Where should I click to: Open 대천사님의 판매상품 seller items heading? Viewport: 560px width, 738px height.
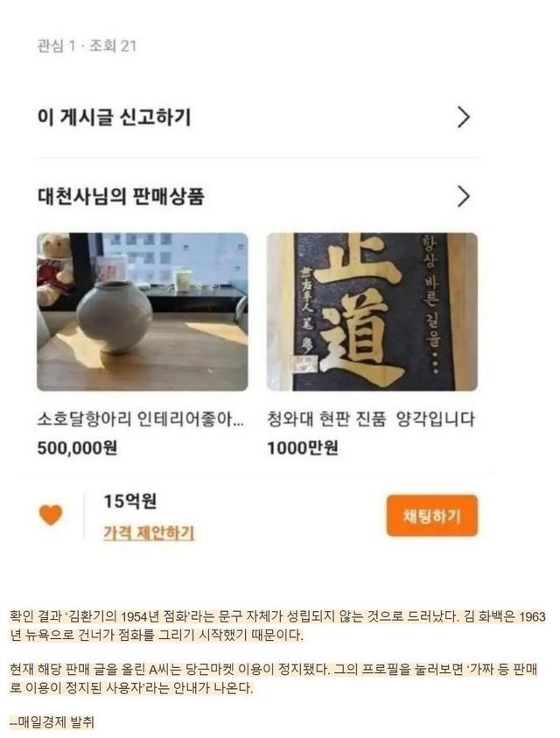pos(121,197)
